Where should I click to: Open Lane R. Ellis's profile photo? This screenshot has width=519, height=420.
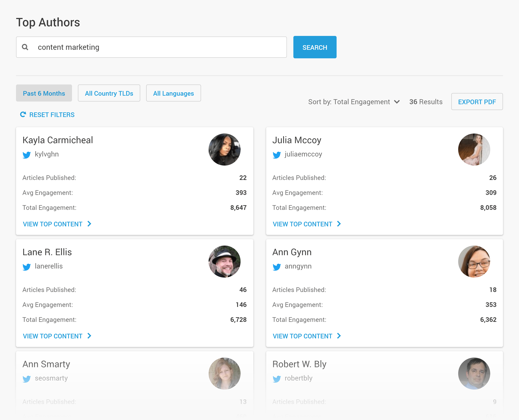point(224,262)
